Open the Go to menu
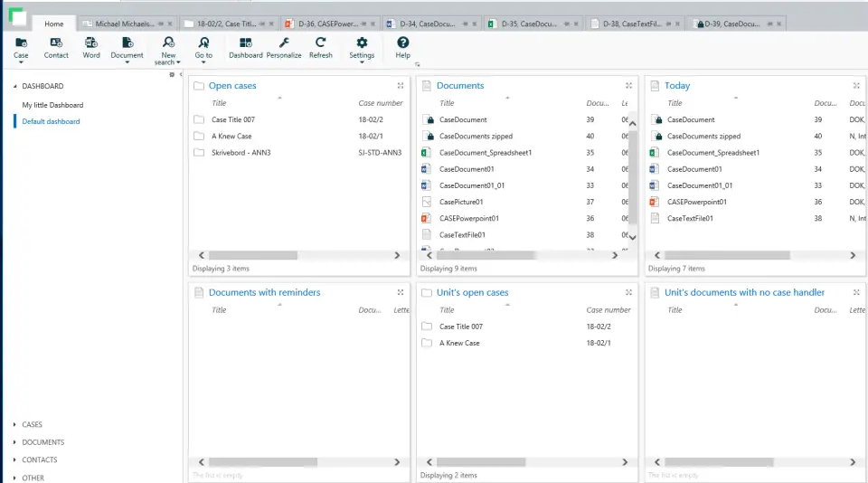This screenshot has height=483, width=868. pyautogui.click(x=203, y=48)
